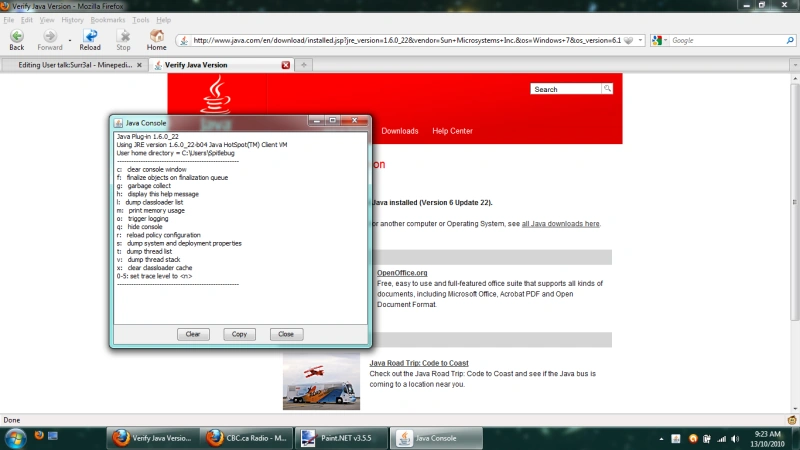Close the Verify Java Version tab
Image resolution: width=800 pixels, height=450 pixels.
coord(286,65)
